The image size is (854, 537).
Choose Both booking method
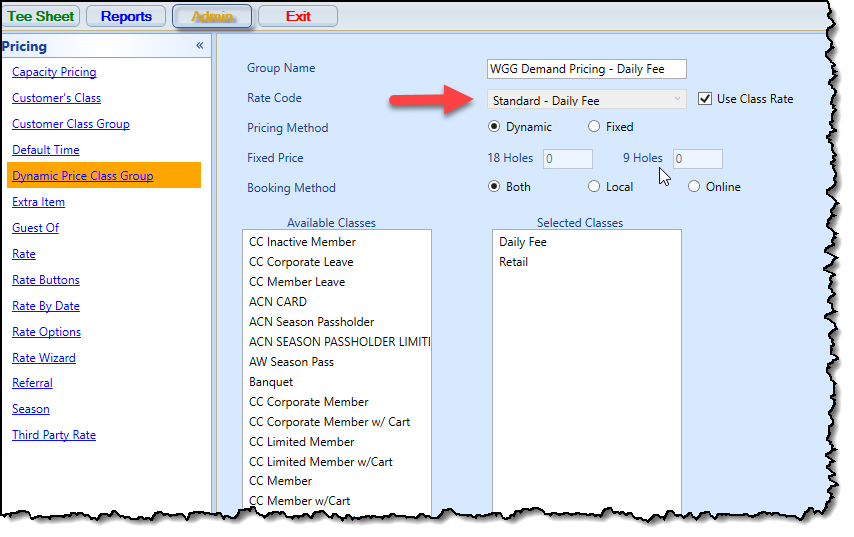click(x=494, y=187)
